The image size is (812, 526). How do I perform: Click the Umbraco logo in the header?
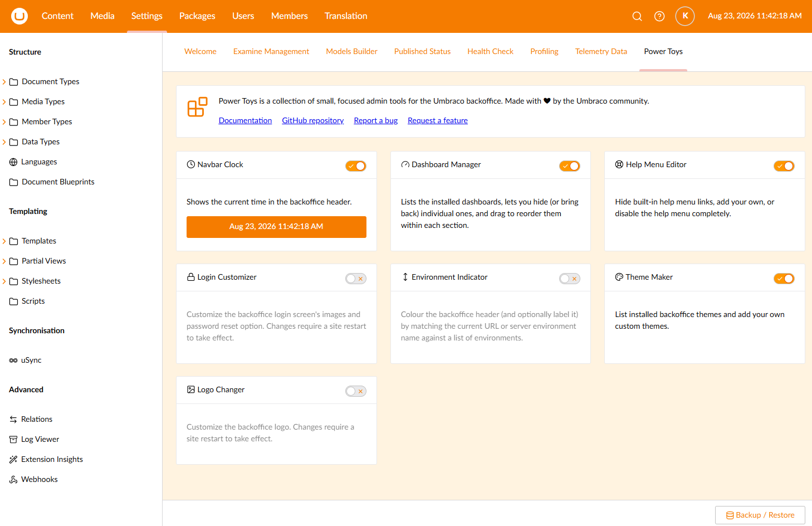pyautogui.click(x=19, y=16)
